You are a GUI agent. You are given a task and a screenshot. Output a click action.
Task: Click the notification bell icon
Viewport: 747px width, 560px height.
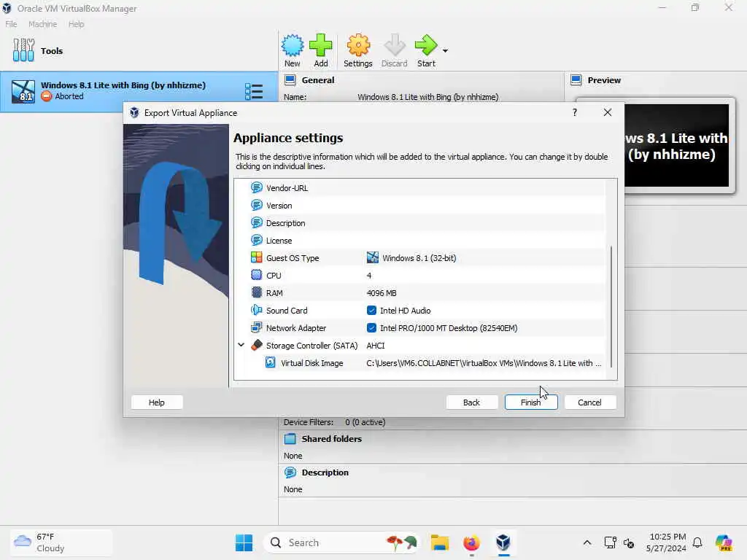pos(697,542)
